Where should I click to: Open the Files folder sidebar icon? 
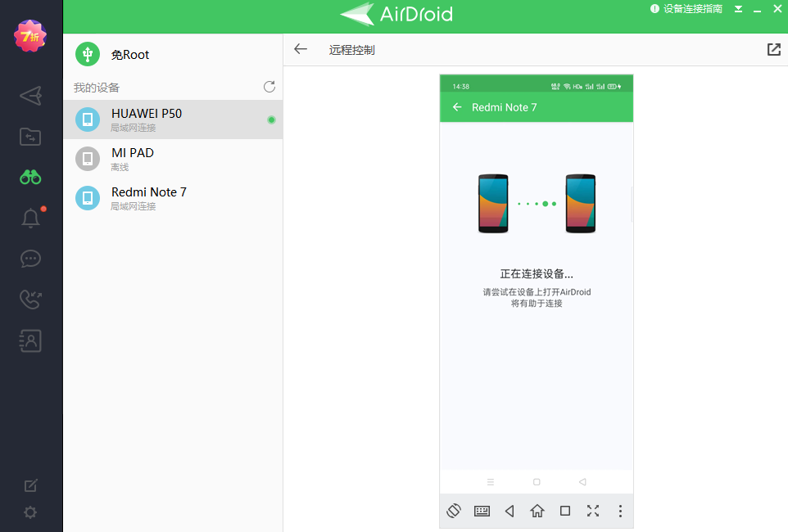pos(30,137)
